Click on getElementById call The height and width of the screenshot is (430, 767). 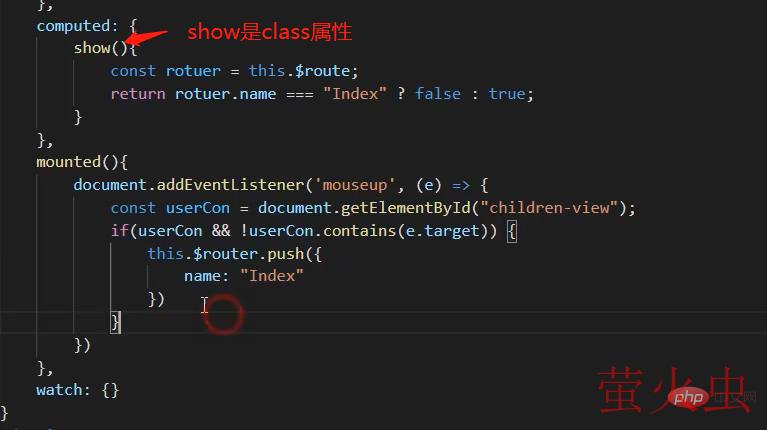(405, 208)
